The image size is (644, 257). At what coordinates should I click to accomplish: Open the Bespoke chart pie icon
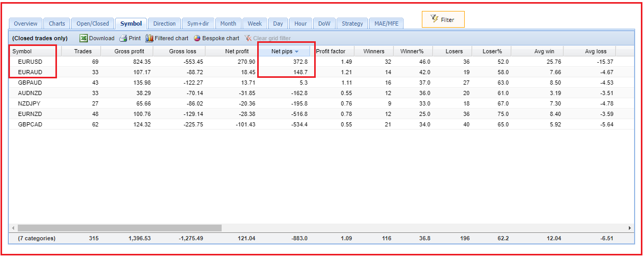coord(197,38)
